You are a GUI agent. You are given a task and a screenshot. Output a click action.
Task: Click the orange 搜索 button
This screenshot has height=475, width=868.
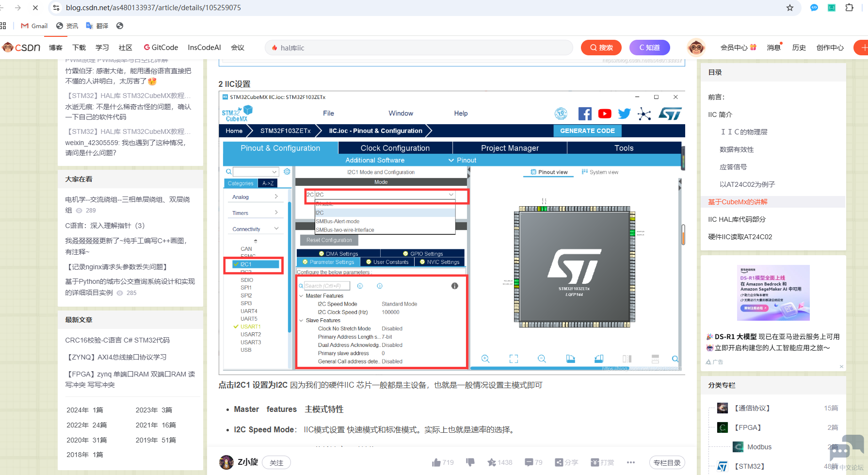601,48
